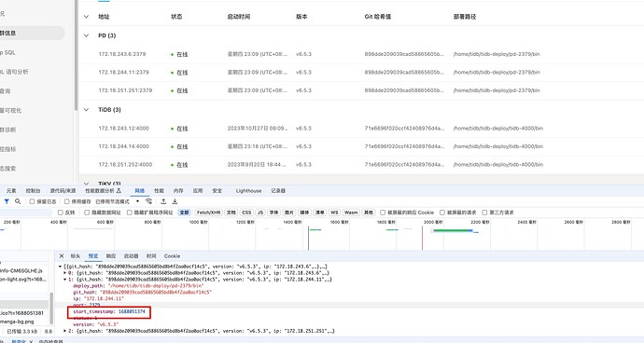Viewport: 644px width, 343px height.
Task: Collapse the root JSON array in preview
Action: tap(61, 267)
